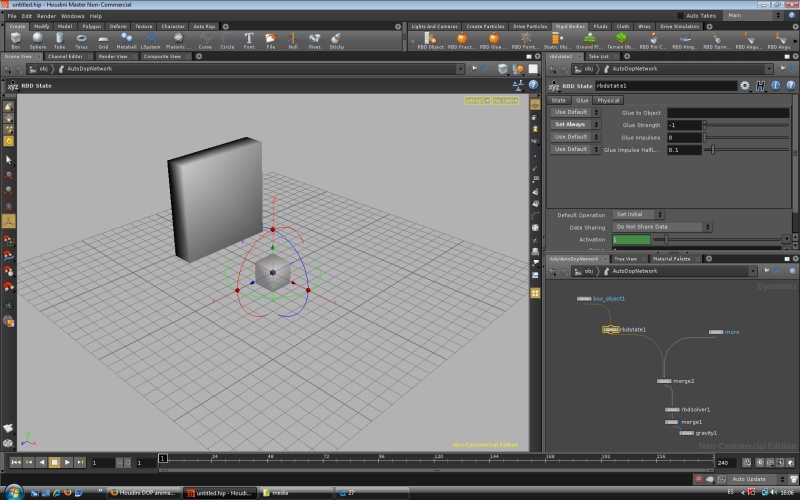
Task: Toggle the Auto Takes checkbox
Action: pyautogui.click(x=680, y=16)
